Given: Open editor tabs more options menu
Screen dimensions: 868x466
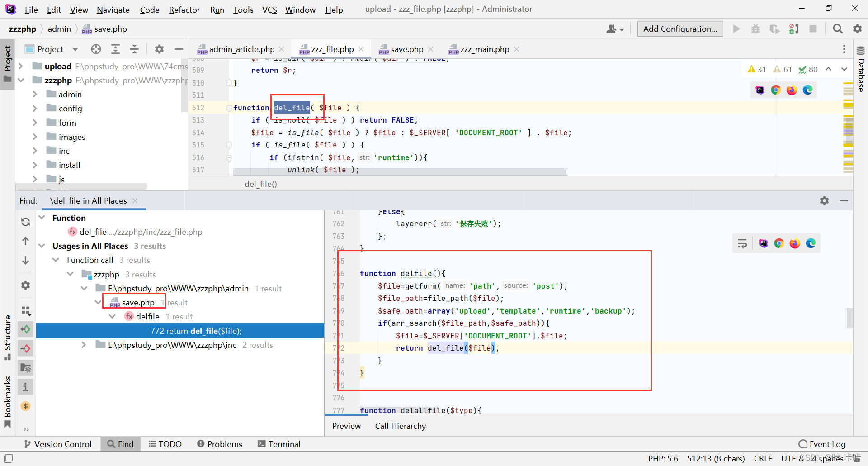Looking at the screenshot, I should (x=844, y=49).
